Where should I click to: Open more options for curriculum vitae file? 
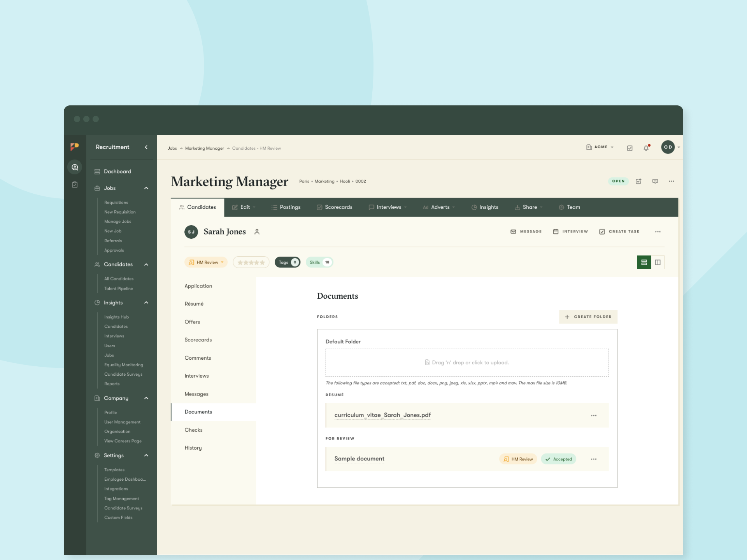[x=593, y=415]
